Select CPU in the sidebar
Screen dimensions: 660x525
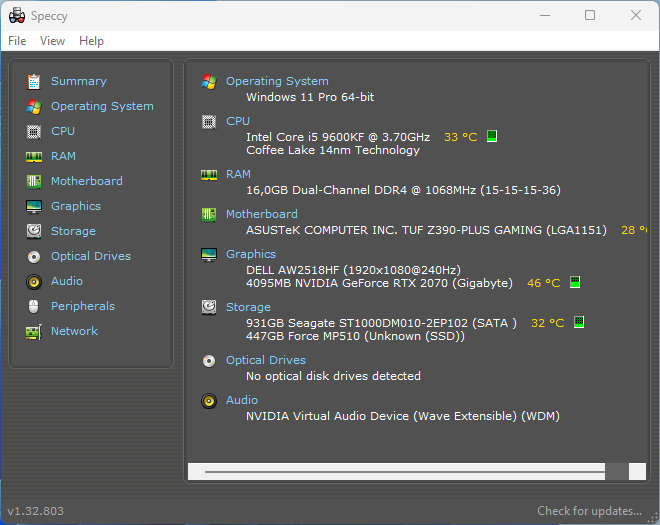pos(63,131)
